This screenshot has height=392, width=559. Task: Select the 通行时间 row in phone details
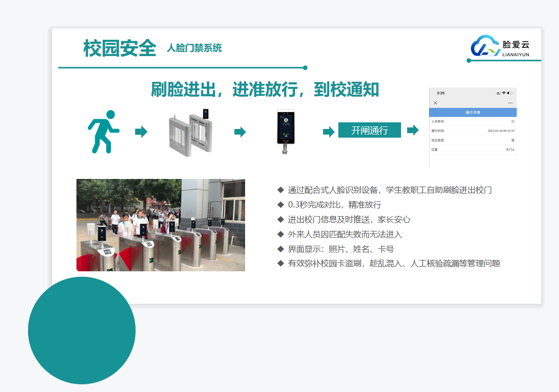pyautogui.click(x=473, y=131)
